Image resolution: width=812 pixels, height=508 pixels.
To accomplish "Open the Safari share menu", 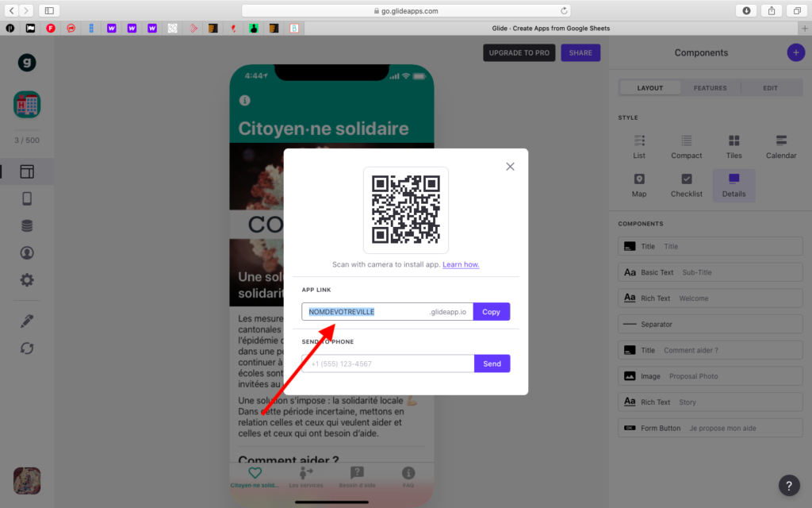I will click(x=772, y=10).
